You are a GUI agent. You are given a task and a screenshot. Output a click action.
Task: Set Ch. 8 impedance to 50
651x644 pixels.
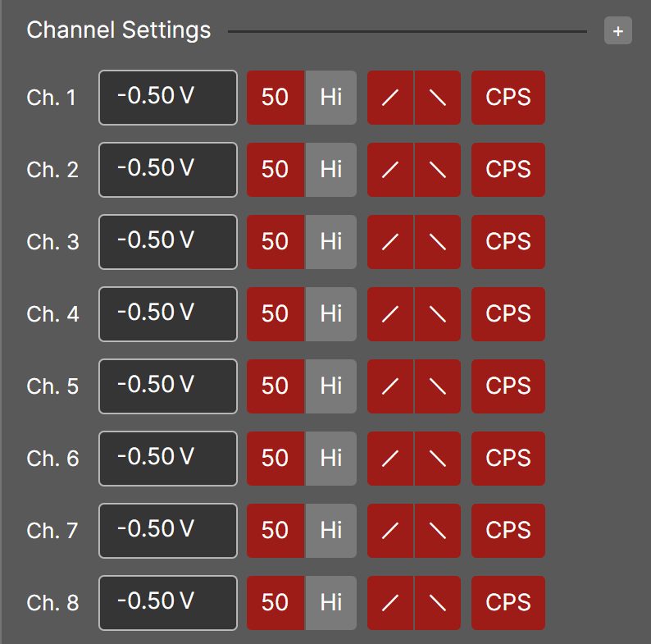coord(275,603)
